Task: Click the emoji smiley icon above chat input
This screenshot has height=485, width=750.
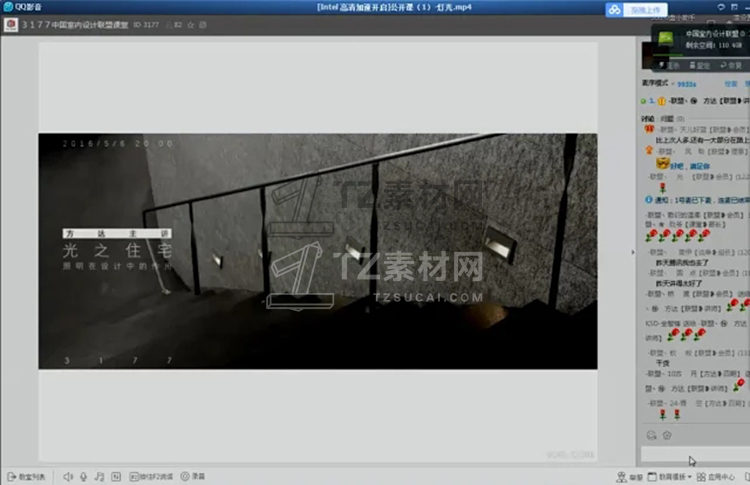Action: click(651, 435)
